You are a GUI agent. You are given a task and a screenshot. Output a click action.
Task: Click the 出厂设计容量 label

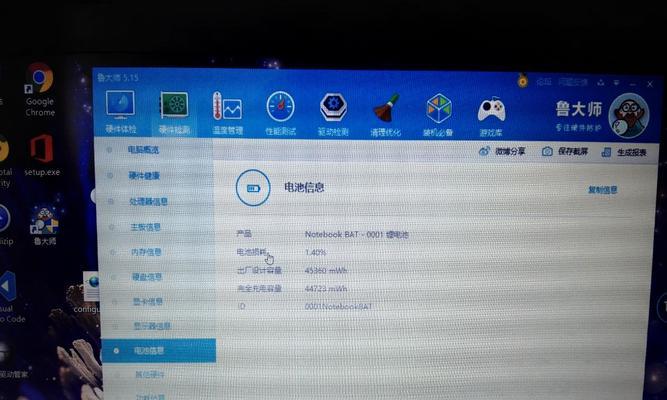tap(259, 270)
